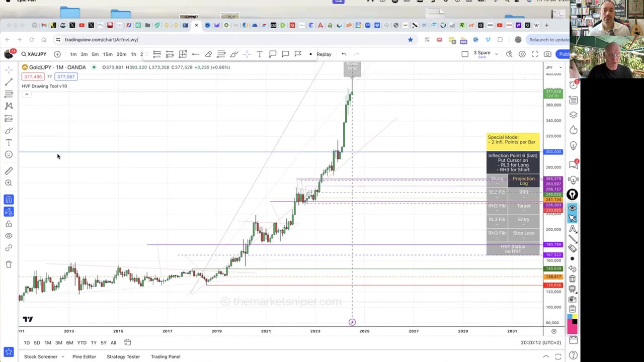Image resolution: width=644 pixels, height=362 pixels.
Task: Open the XAUJPY symbol search
Action: [x=34, y=54]
